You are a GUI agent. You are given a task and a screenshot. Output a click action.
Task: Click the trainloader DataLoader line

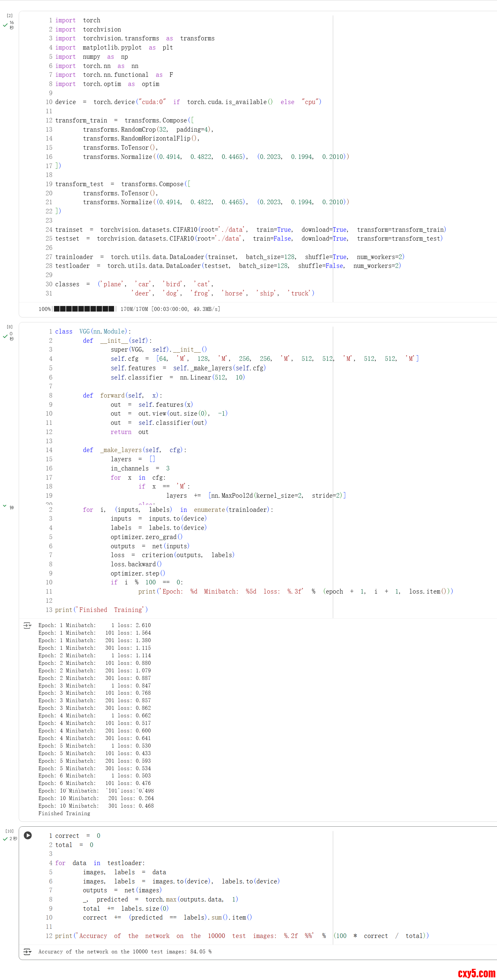(230, 257)
